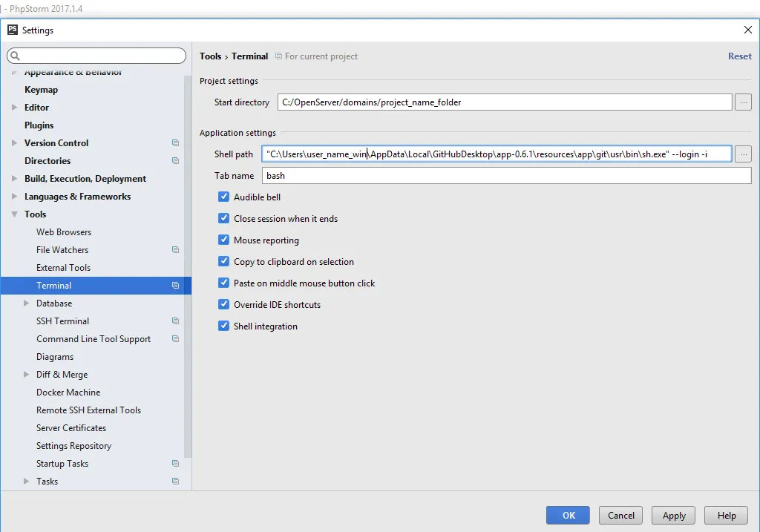Click project-level icon on selected Terminal row
The image size is (760, 532).
[x=175, y=286]
